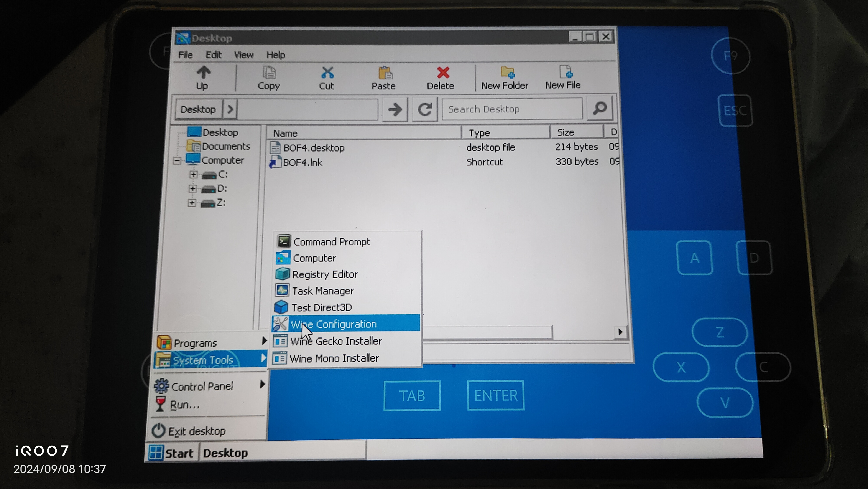Tap the on-screen D key

(754, 258)
